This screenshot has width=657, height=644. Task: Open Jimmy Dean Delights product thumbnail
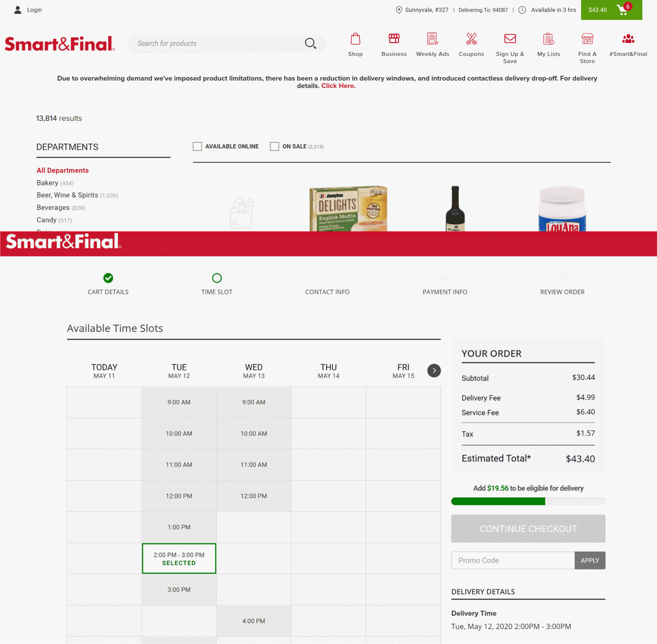[348, 208]
